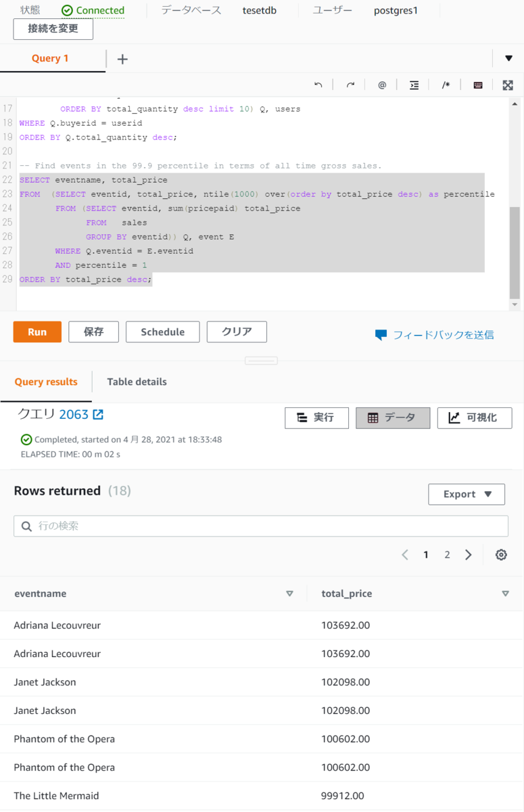Image resolution: width=524 pixels, height=812 pixels.
Task: Click 接続を変更 button
Action: [x=53, y=29]
